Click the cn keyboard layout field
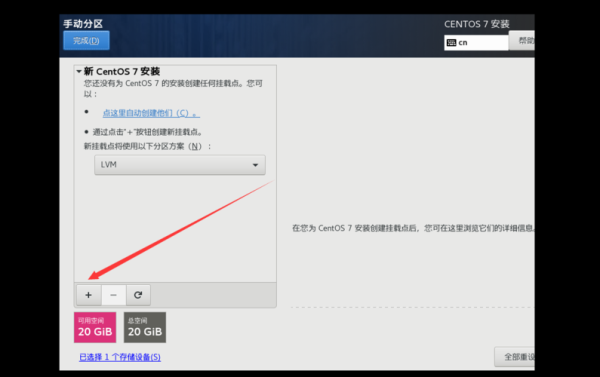Viewport: 600px width, 377px height. [x=476, y=42]
